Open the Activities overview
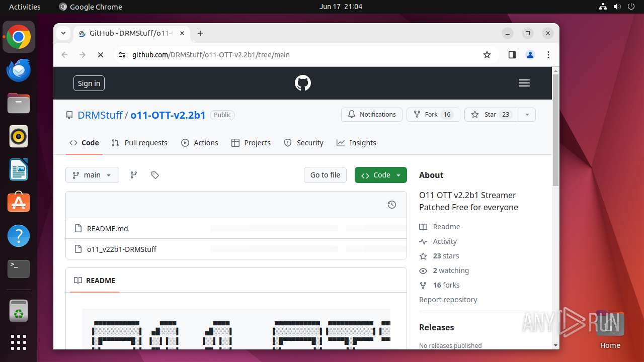This screenshot has width=644, height=362. 25,7
